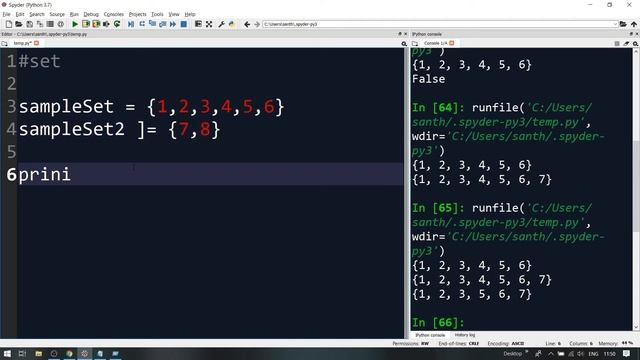Open the View menu
The image size is (640, 360).
click(x=174, y=14)
